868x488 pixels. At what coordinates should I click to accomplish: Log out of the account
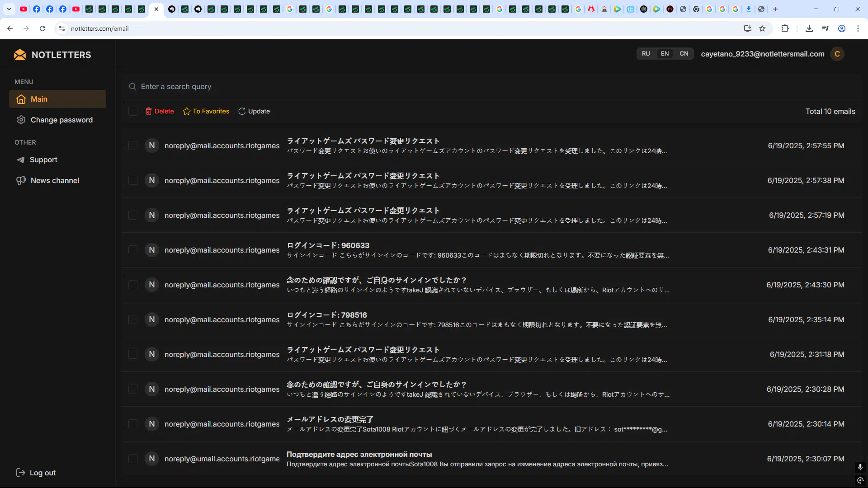coord(36,473)
